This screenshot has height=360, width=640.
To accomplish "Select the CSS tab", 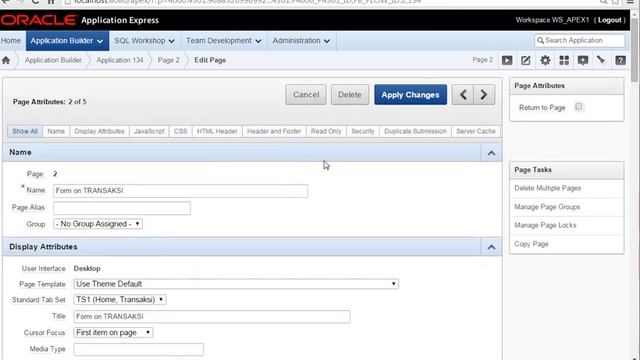I will (180, 131).
